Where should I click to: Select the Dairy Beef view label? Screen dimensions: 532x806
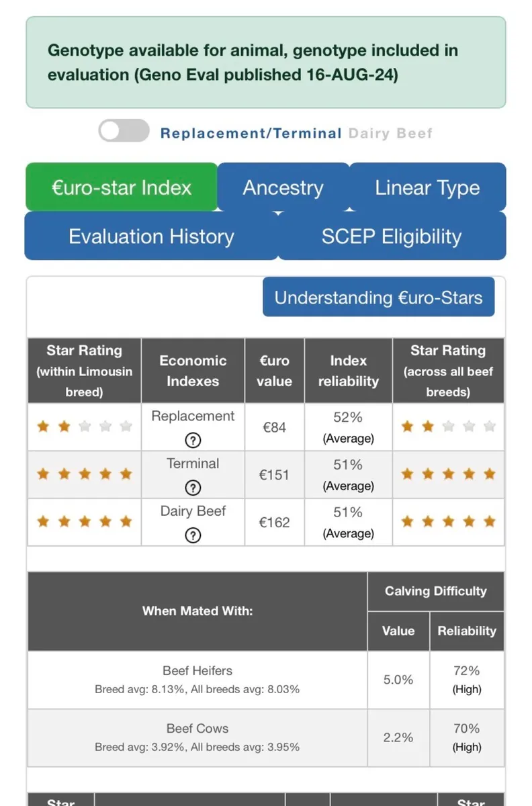click(390, 133)
